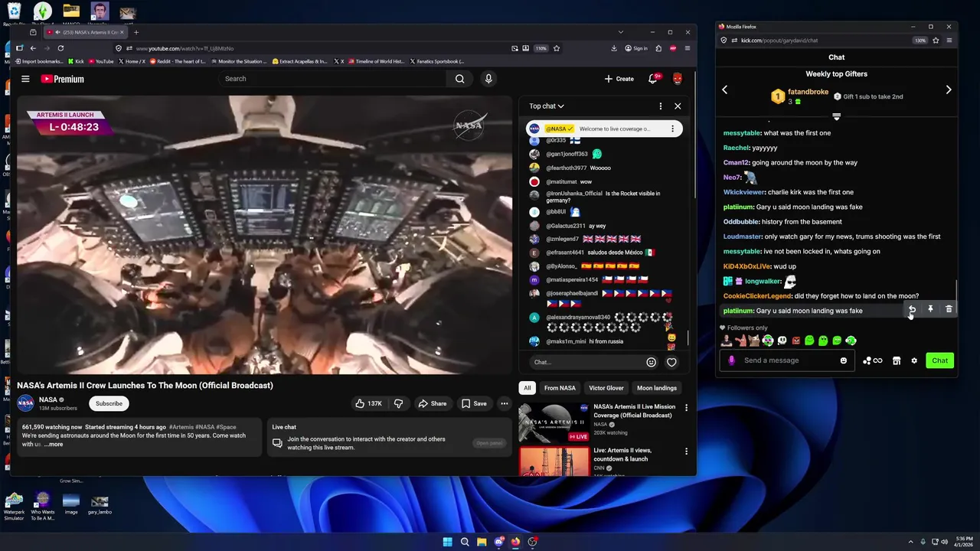This screenshot has height=551, width=980.
Task: Click the Kick Send a message field
Action: tap(787, 360)
